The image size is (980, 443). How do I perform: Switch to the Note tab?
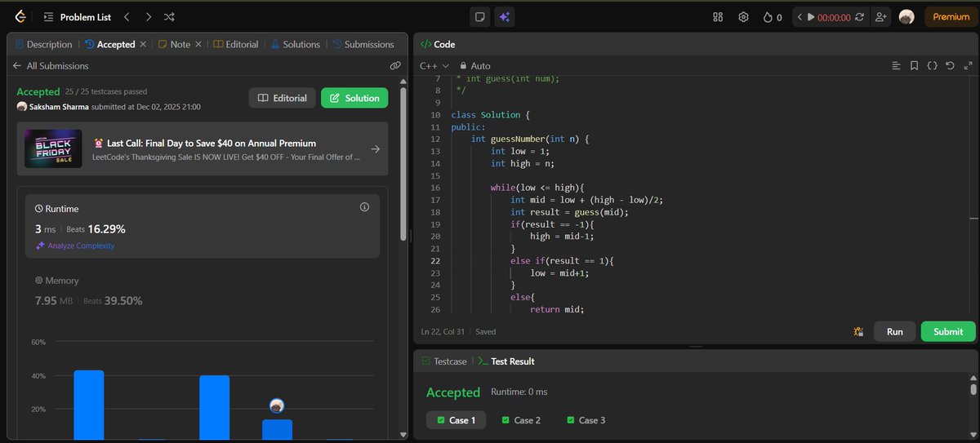click(174, 45)
